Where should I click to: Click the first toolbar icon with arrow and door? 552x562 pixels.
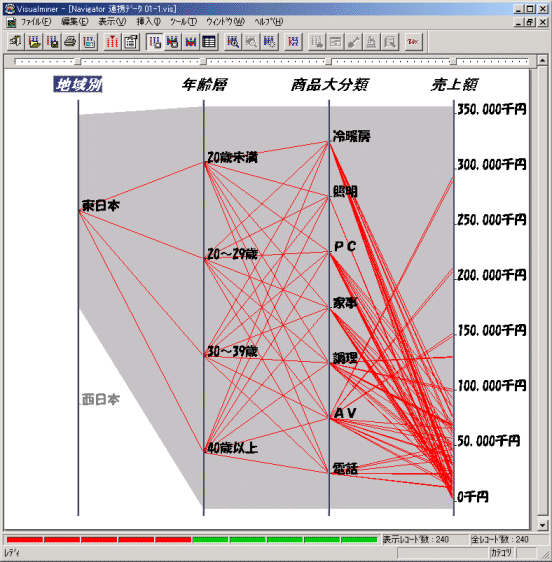15,42
